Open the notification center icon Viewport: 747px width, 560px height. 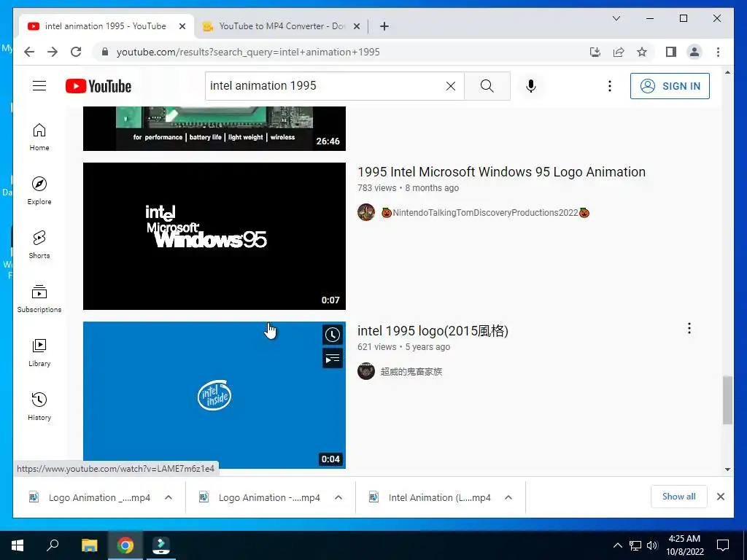(x=723, y=545)
